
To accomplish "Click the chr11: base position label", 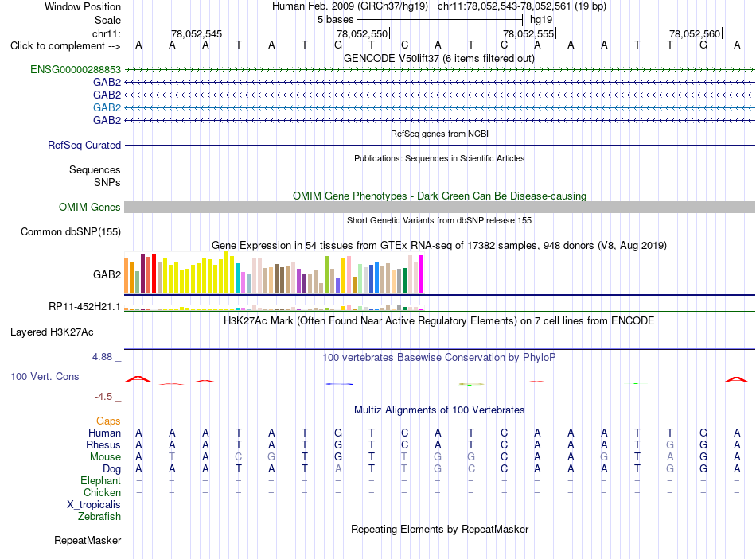I will pyautogui.click(x=106, y=33).
